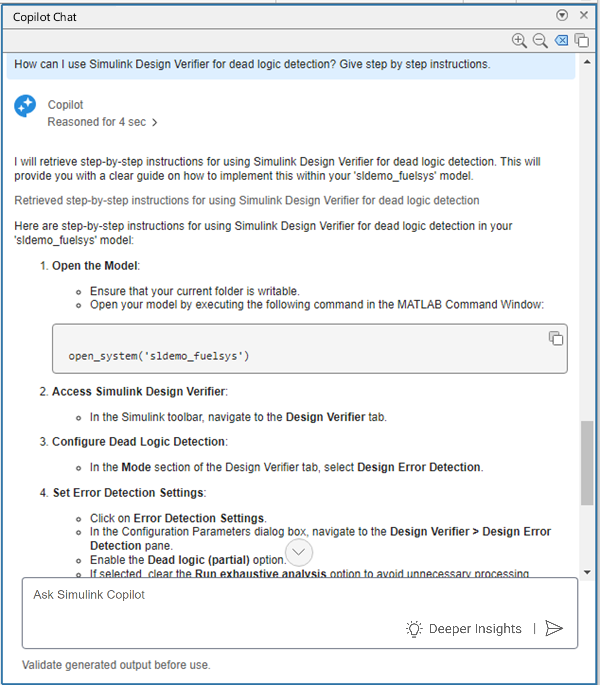
Task: Click the 'Retrieved step-by-step instructions' status line
Action: [x=247, y=200]
